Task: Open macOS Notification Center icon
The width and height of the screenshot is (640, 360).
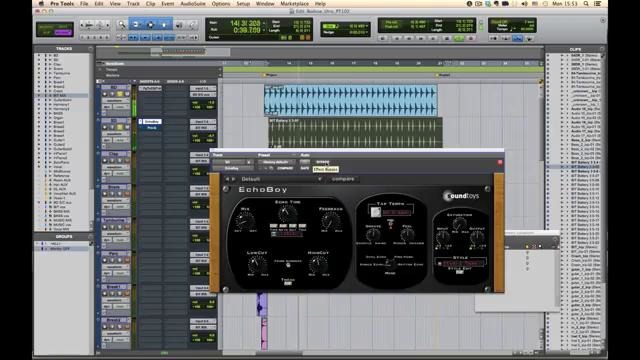Action: tap(598, 4)
